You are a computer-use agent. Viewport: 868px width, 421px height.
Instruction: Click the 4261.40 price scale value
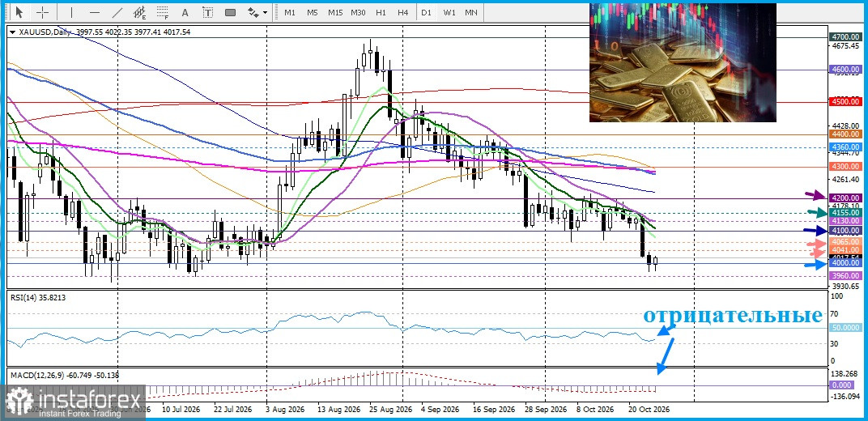(845, 179)
